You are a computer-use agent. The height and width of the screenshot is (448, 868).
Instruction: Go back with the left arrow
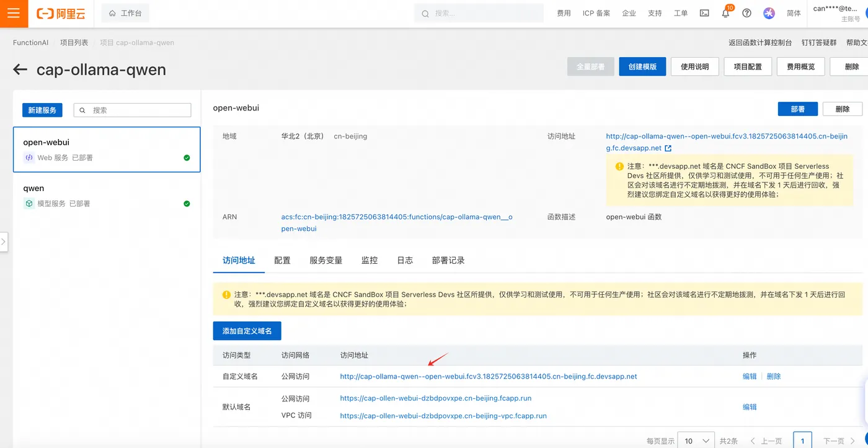[20, 69]
